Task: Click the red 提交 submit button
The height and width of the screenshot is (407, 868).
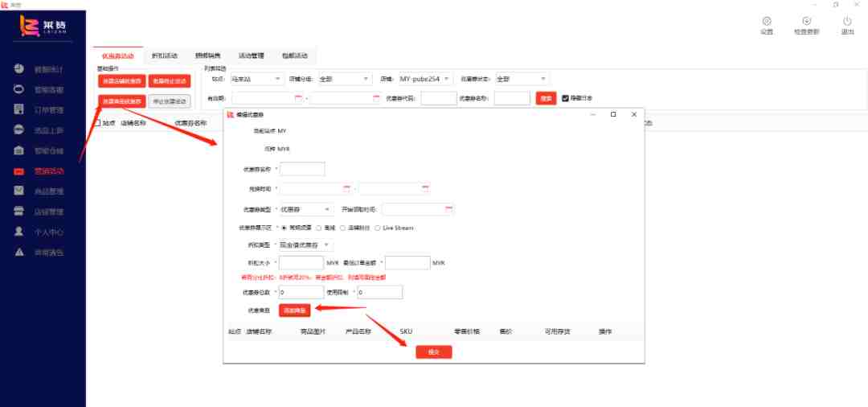Action: click(x=433, y=352)
